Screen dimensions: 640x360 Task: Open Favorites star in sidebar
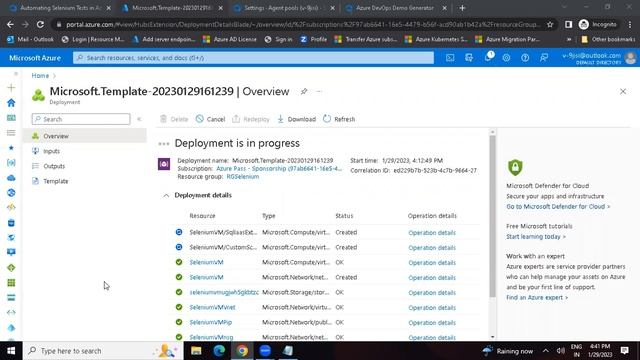click(11, 148)
